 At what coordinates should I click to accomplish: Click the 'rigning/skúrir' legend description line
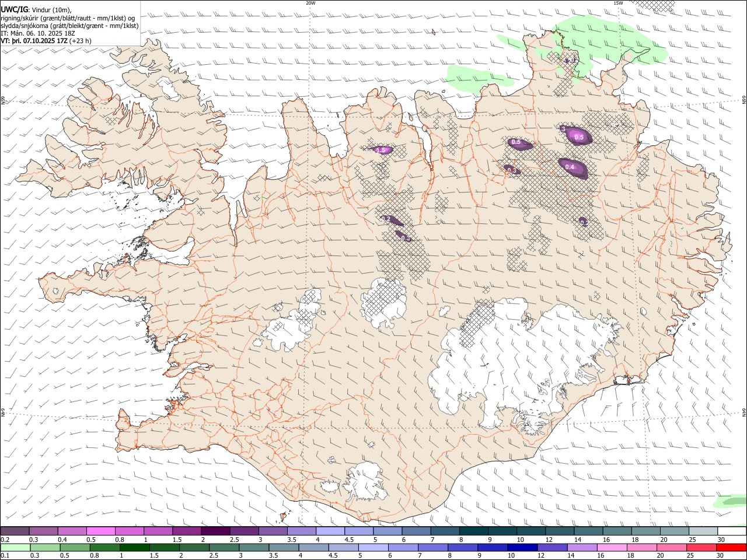(x=68, y=18)
